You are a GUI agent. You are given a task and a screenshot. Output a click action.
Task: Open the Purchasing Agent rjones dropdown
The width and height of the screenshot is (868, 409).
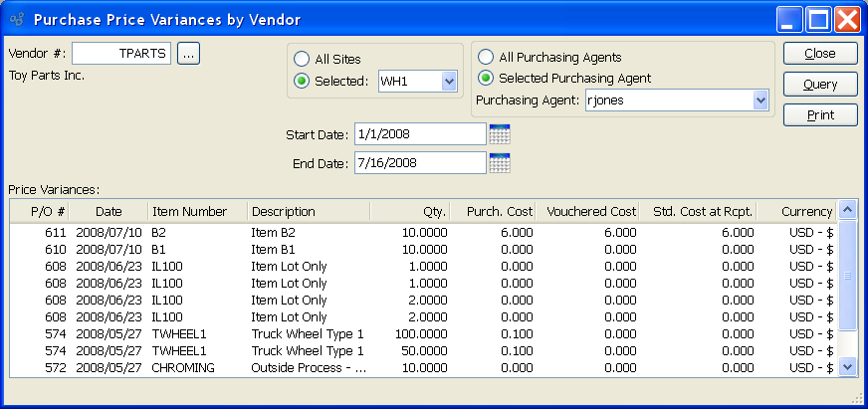point(760,100)
